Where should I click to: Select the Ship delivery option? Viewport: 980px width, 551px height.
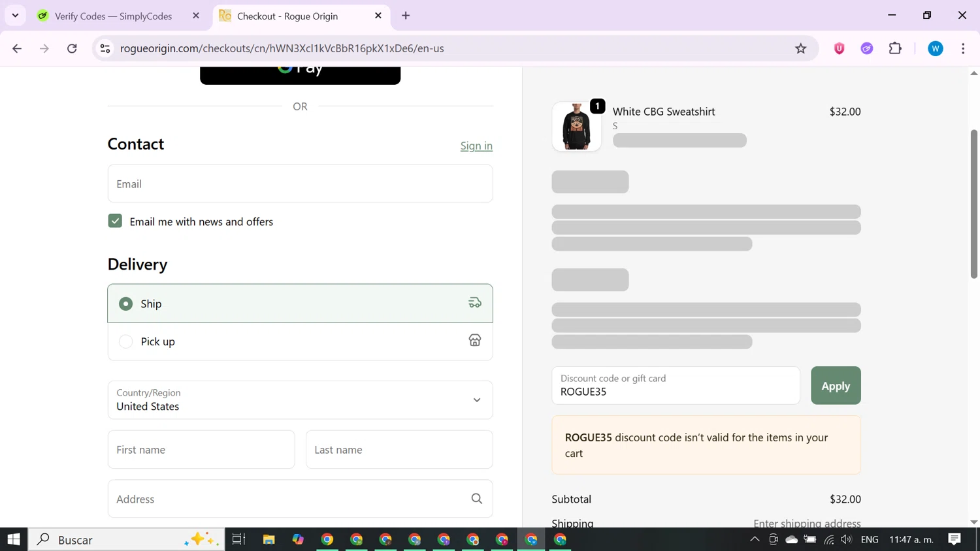(x=300, y=304)
